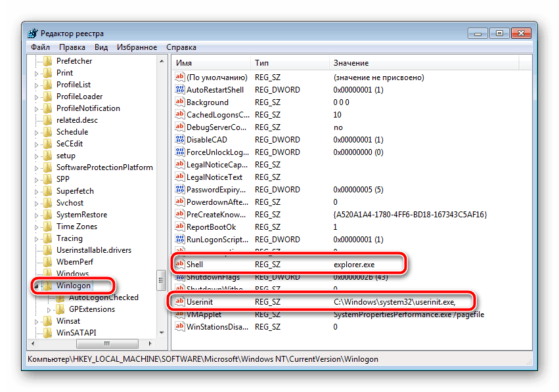
Task: Click the REG_DWORD icon beside AutoRestartShell
Action: pyautogui.click(x=179, y=89)
